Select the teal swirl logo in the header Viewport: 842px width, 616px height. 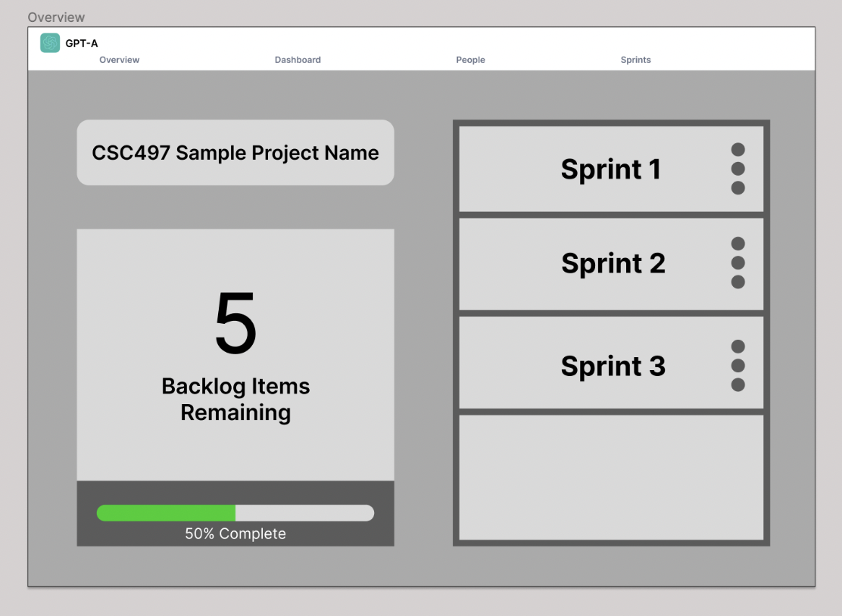50,43
